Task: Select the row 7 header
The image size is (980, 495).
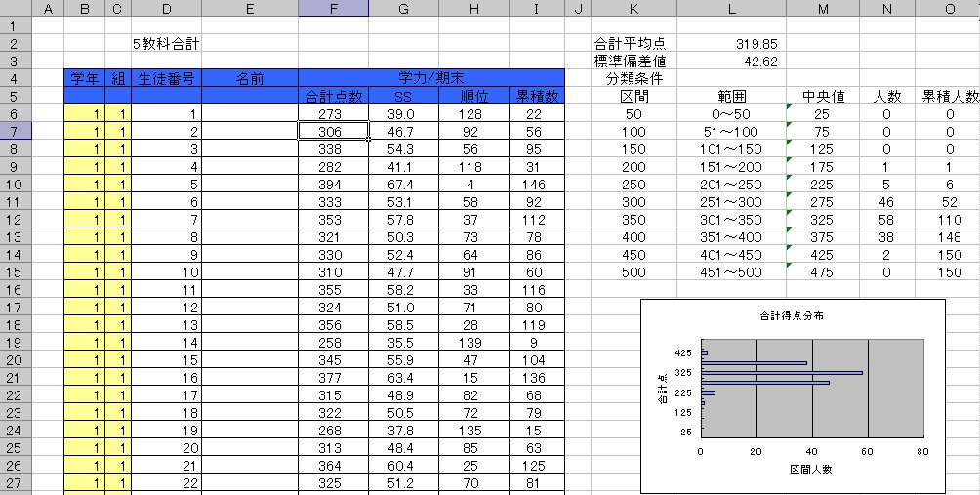Action: coord(16,131)
